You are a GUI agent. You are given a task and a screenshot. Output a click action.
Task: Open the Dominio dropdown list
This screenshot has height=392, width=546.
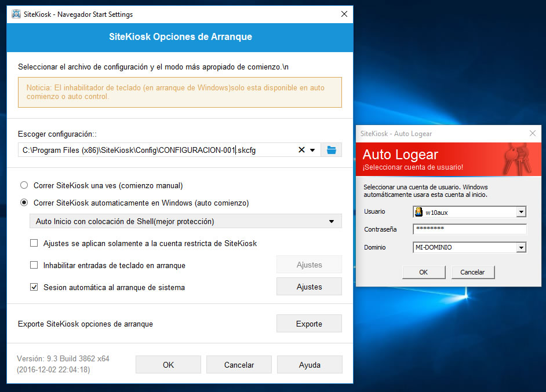pyautogui.click(x=521, y=248)
